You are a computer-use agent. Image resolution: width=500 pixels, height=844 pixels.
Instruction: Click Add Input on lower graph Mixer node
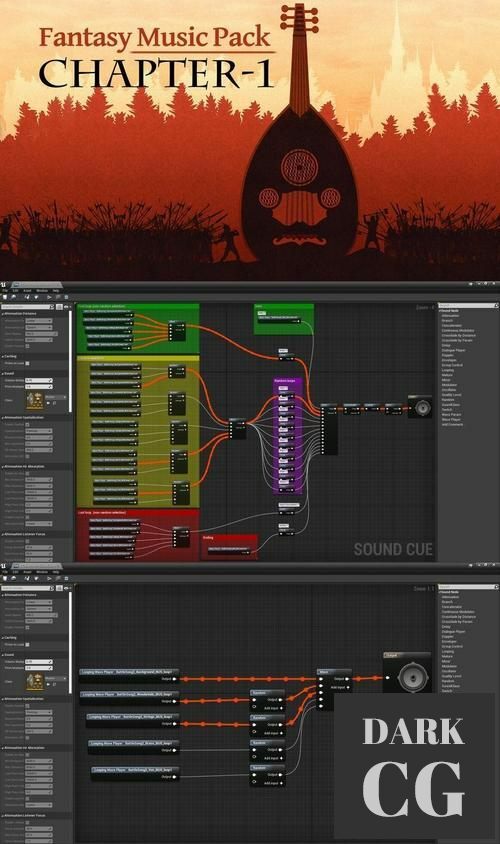pyautogui.click(x=340, y=687)
